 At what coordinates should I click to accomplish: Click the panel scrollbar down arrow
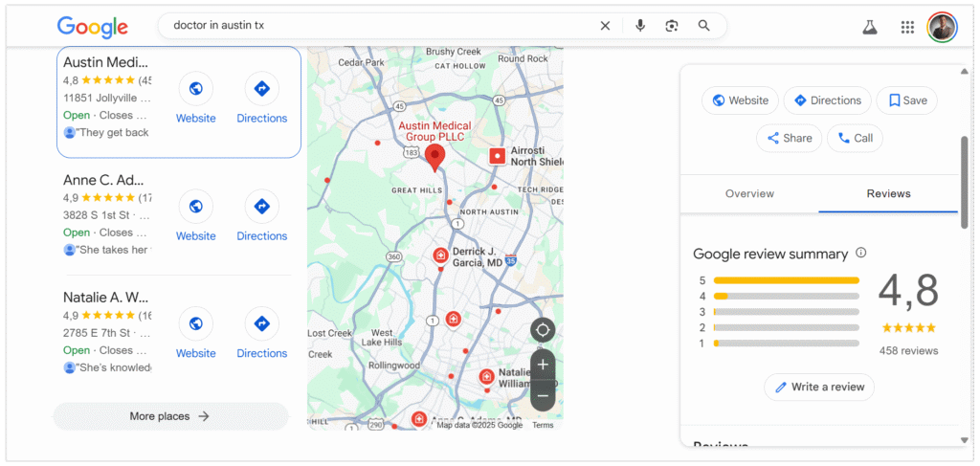click(x=965, y=440)
